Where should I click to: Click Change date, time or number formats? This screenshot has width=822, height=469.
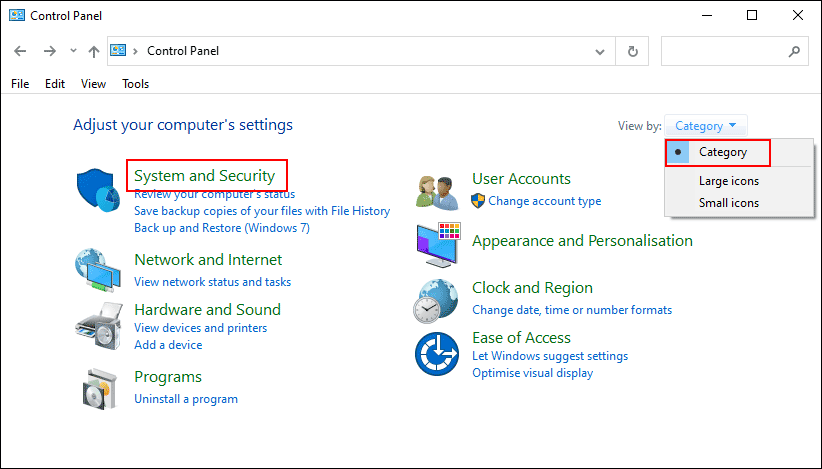[x=572, y=310]
